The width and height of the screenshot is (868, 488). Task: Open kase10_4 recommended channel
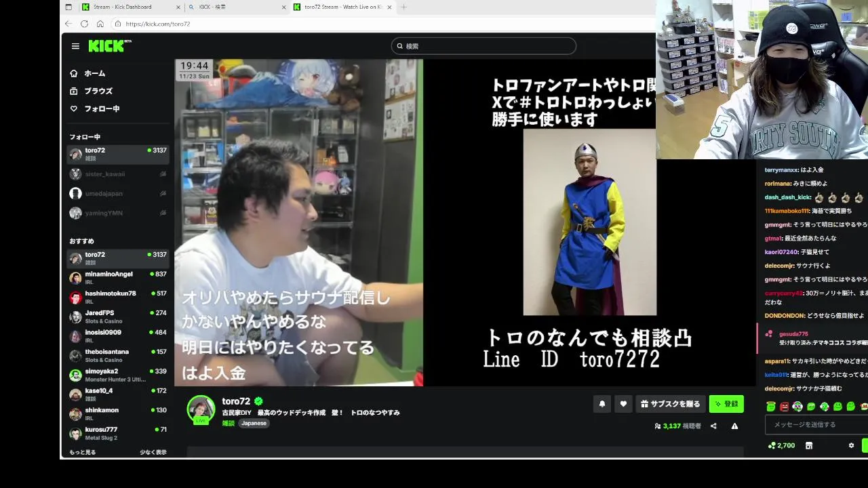[118, 394]
